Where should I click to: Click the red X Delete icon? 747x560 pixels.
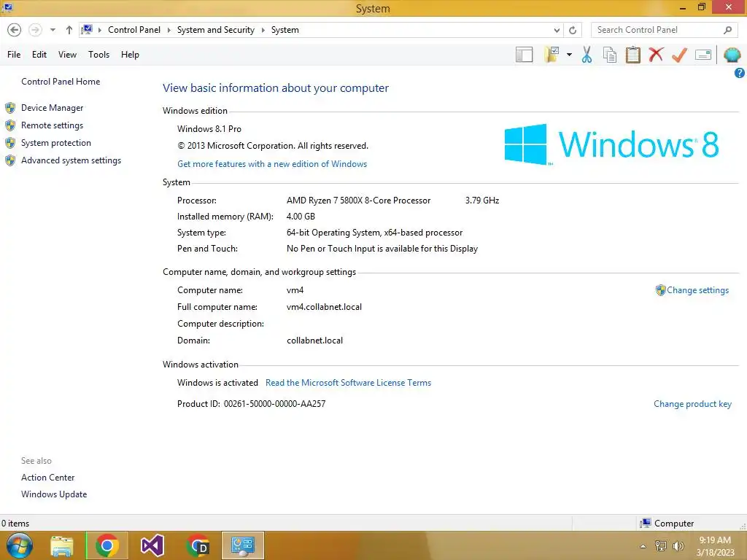coord(656,55)
